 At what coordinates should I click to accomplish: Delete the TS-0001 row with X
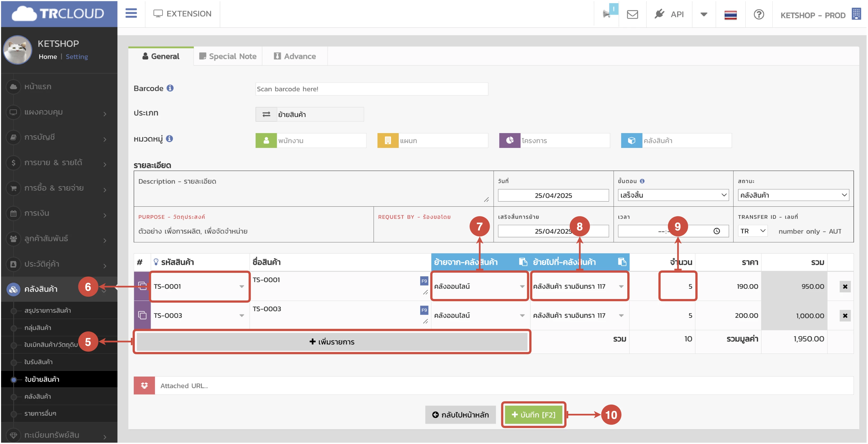[x=845, y=287]
